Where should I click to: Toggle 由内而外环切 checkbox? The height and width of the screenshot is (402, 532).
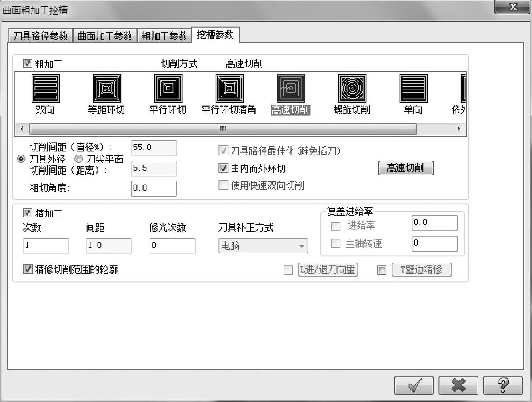pyautogui.click(x=223, y=168)
